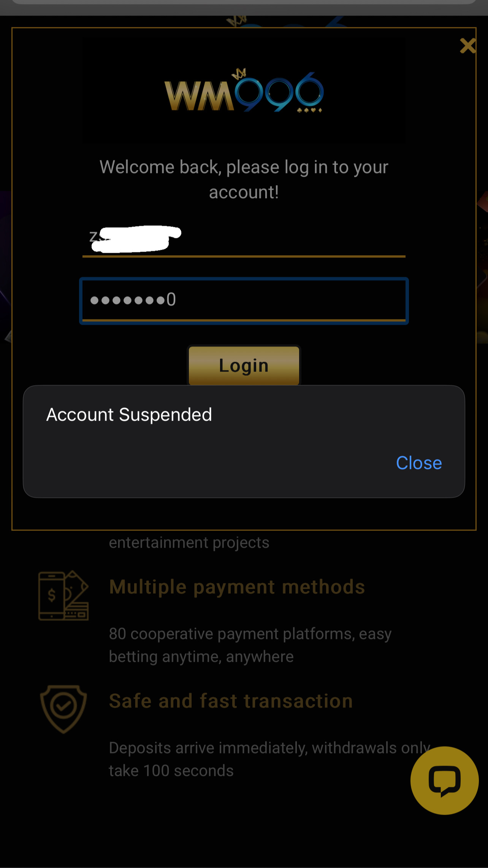Select the Safe and fast transaction heading

pyautogui.click(x=231, y=701)
